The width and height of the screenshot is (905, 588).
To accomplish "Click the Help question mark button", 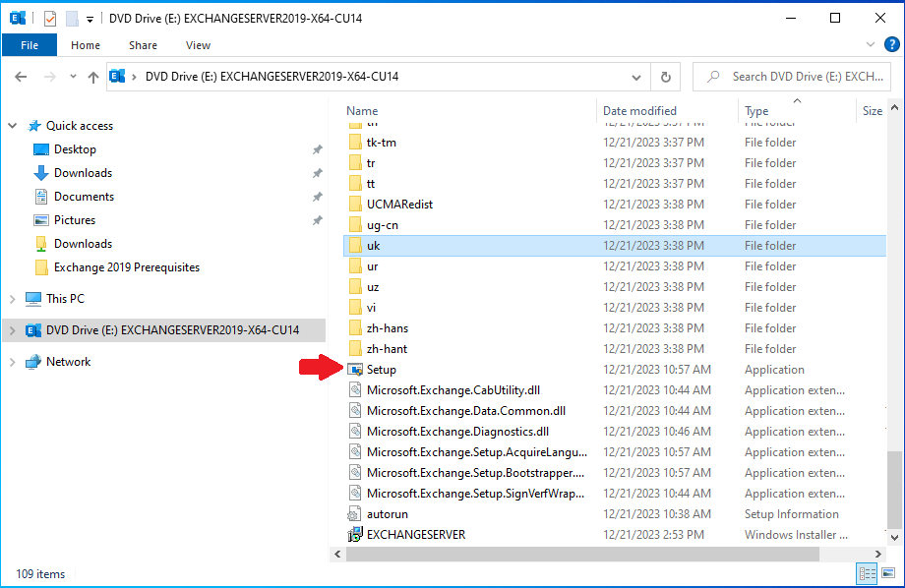I will click(x=891, y=44).
